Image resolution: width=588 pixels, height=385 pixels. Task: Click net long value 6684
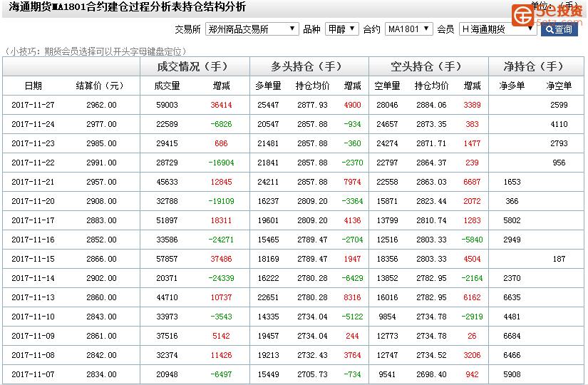pos(512,337)
